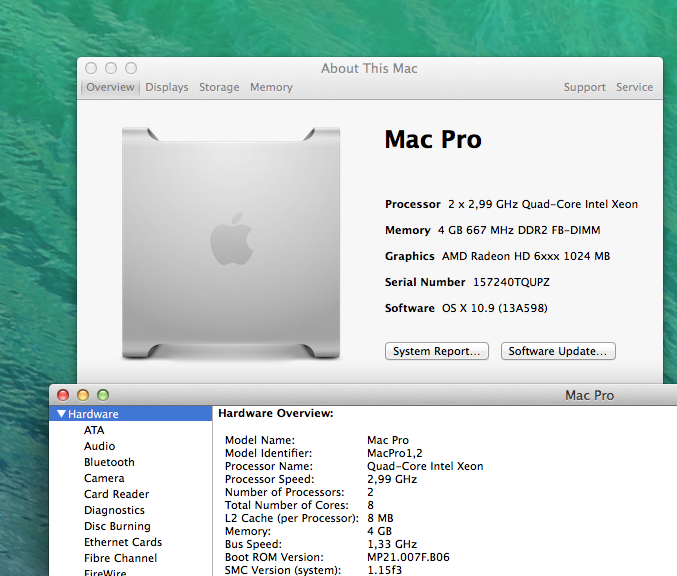The width and height of the screenshot is (677, 576).
Task: Open the Storage tab
Action: (x=219, y=87)
